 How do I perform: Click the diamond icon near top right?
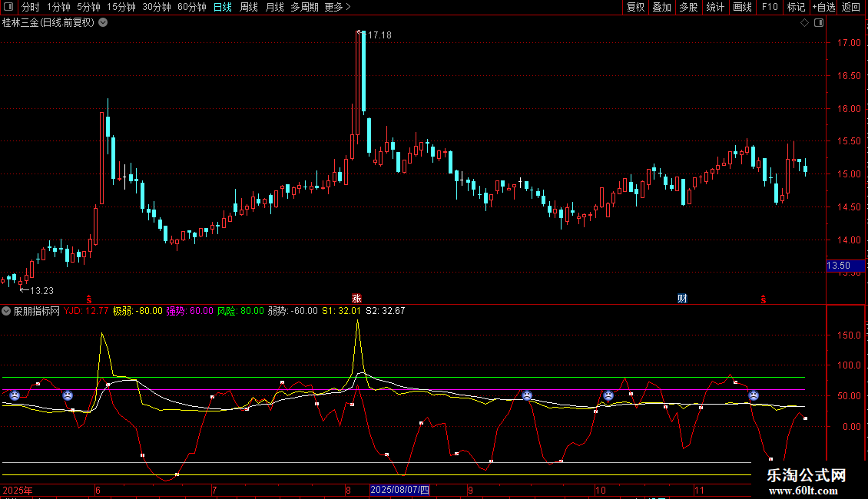coord(804,23)
